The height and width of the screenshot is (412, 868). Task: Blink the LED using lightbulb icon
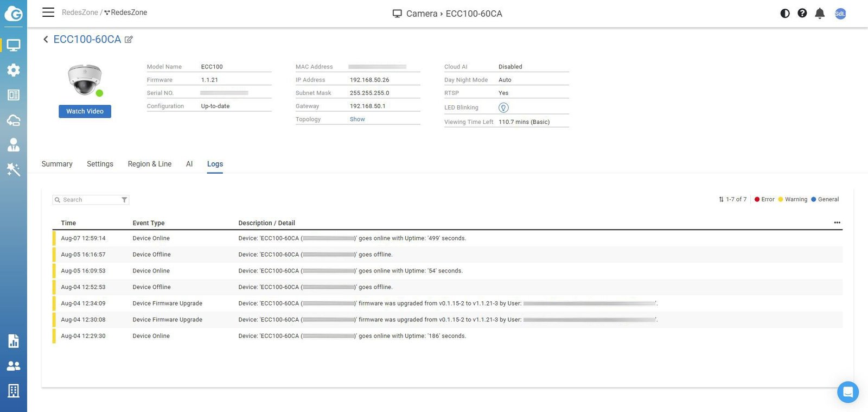pos(503,107)
